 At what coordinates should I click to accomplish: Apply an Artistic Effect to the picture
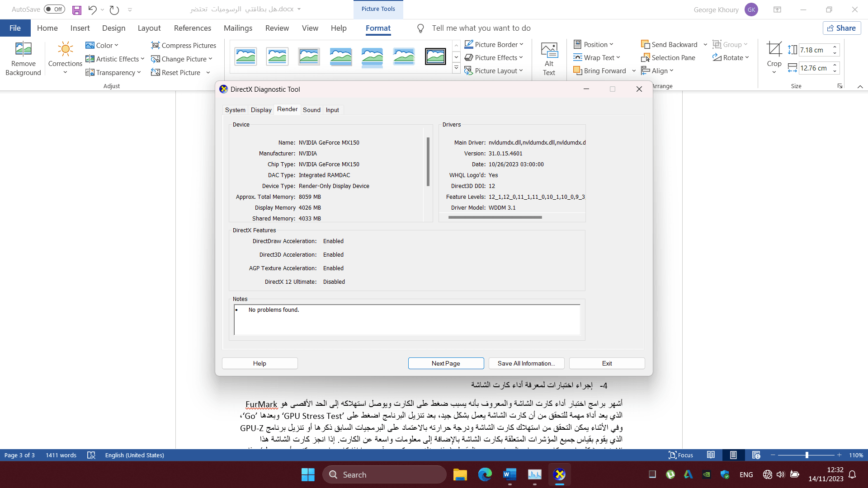[x=114, y=59]
